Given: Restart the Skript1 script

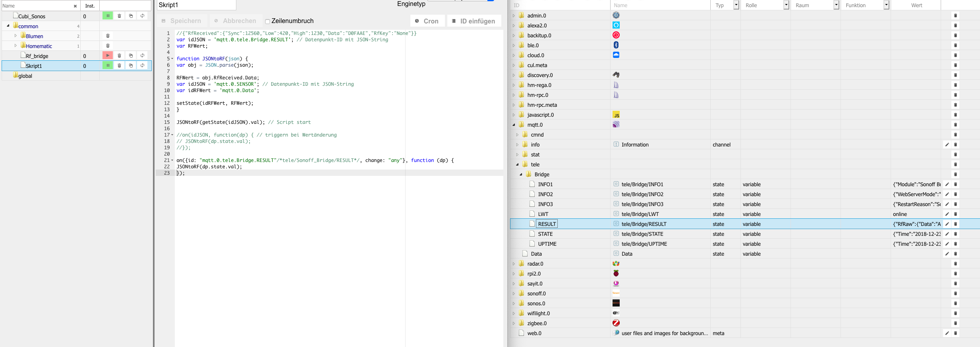Looking at the screenshot, I should [142, 66].
